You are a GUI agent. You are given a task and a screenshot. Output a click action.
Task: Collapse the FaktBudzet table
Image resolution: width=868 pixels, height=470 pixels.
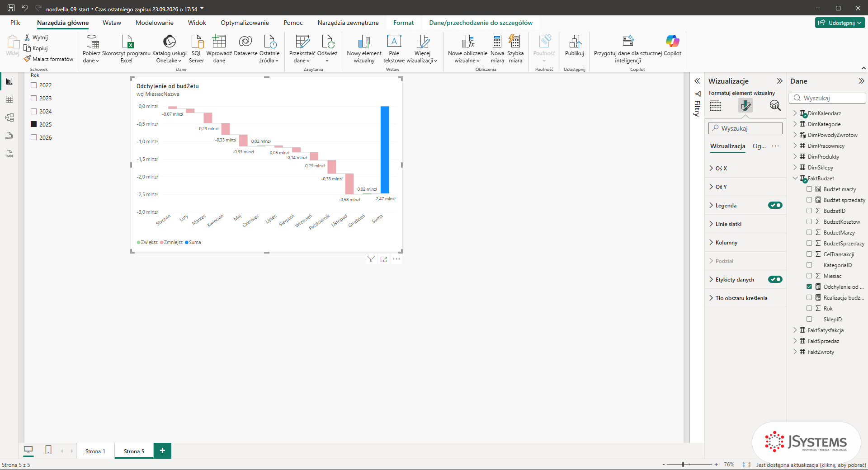795,179
